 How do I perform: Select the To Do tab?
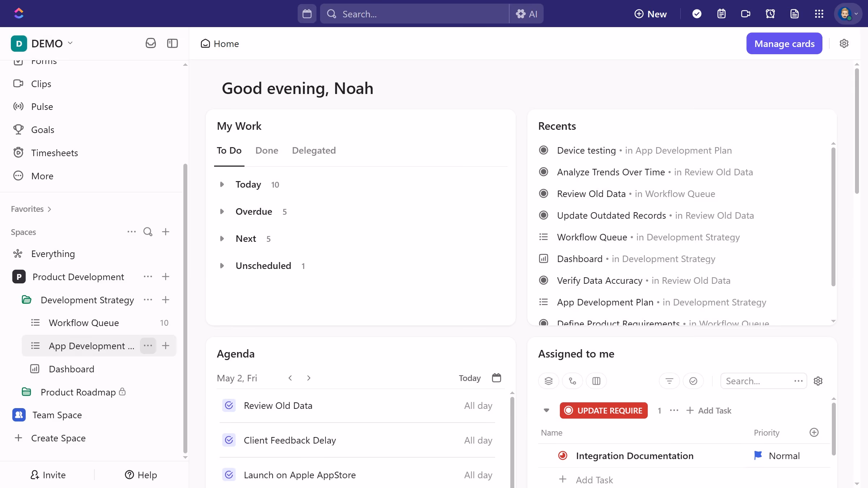pyautogui.click(x=229, y=150)
